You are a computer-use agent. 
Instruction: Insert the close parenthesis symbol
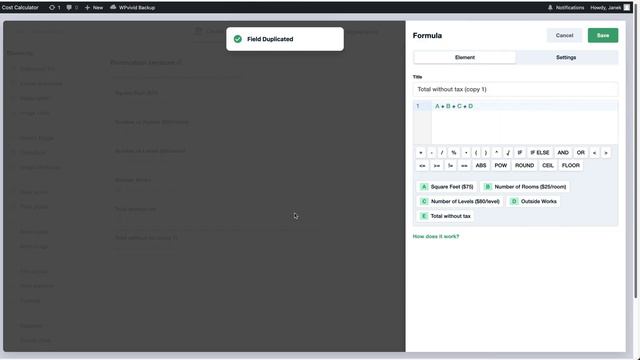coord(486,153)
